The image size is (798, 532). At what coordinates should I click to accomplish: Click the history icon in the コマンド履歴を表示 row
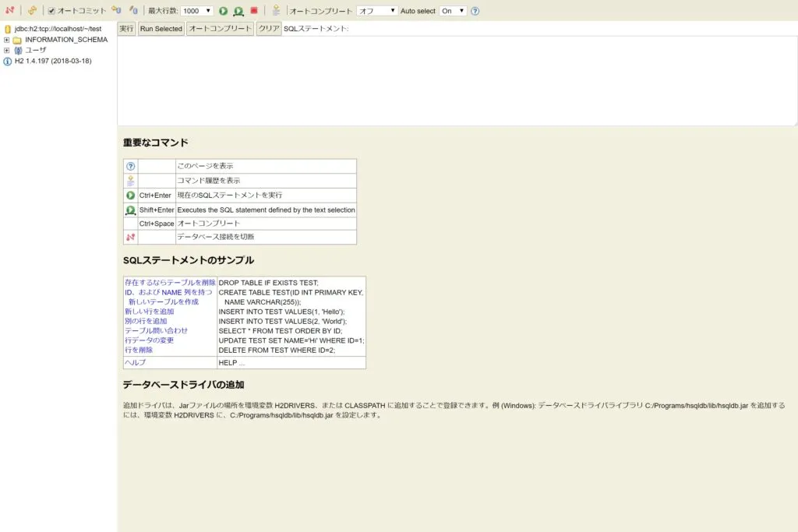[x=131, y=181]
